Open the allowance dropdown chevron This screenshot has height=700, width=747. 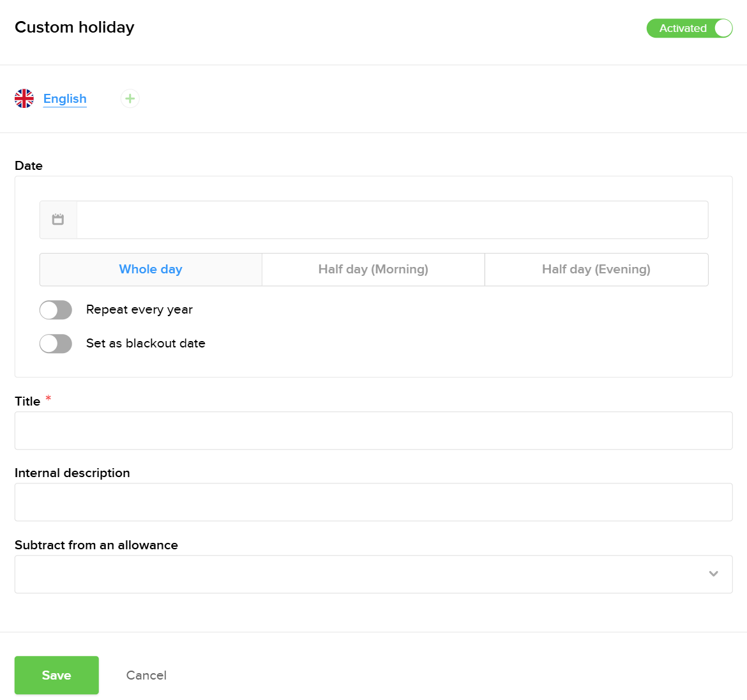click(713, 574)
